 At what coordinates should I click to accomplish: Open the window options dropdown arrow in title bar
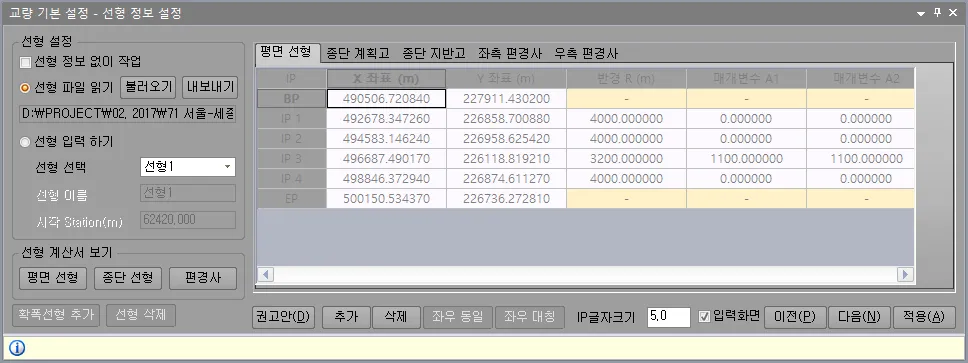coord(920,13)
